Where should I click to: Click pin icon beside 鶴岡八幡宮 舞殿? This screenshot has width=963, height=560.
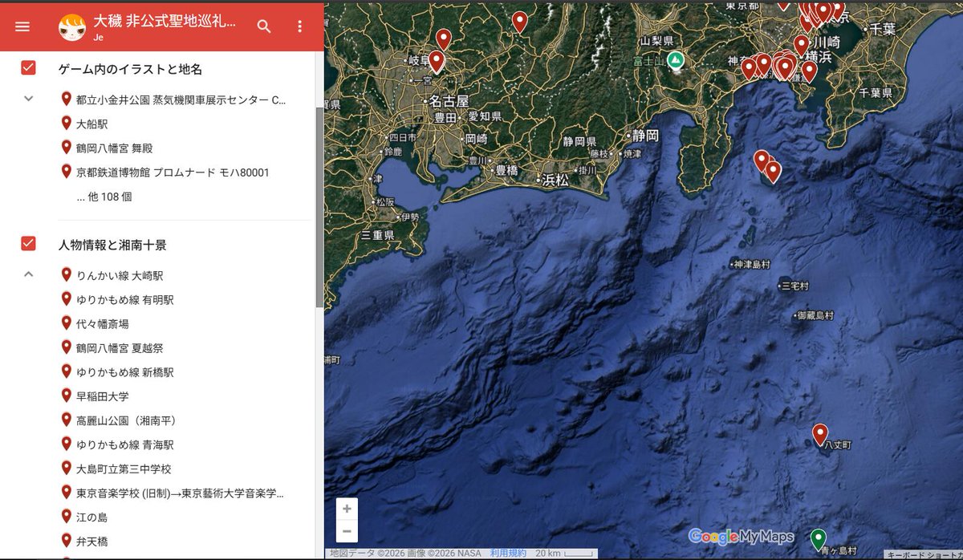coord(67,147)
